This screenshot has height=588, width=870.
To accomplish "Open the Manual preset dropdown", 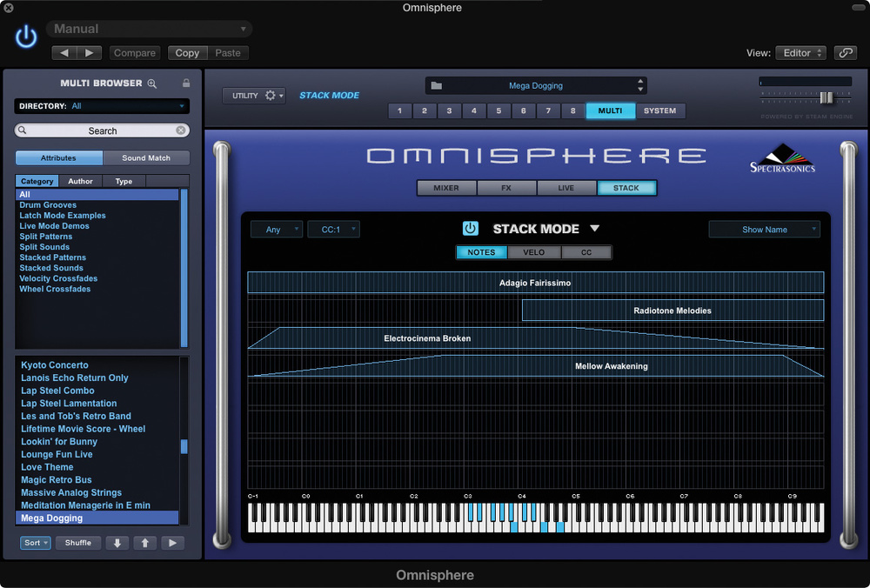I will point(150,29).
